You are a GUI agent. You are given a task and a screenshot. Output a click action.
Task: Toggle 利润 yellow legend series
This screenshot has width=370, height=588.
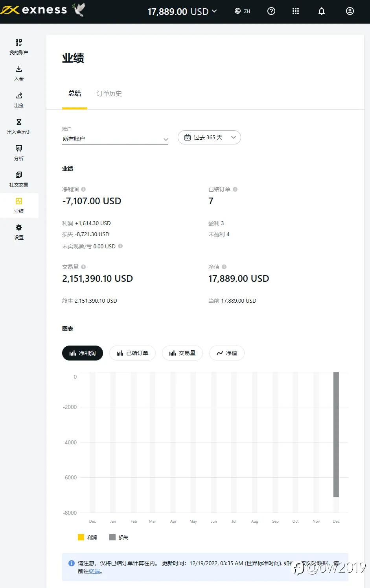coord(87,537)
